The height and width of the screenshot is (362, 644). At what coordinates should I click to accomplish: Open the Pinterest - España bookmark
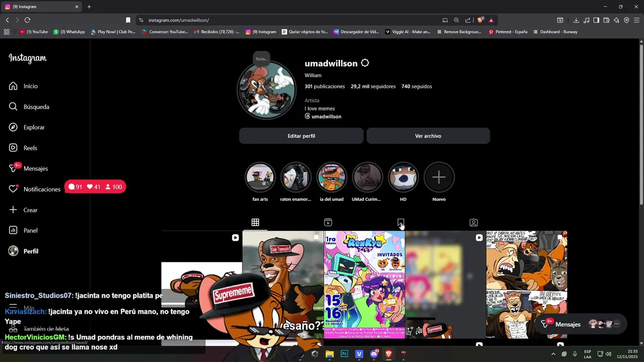[508, 32]
